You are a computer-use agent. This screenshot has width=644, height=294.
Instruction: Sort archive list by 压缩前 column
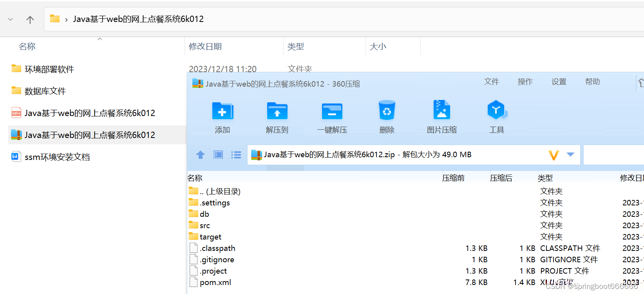(453, 178)
